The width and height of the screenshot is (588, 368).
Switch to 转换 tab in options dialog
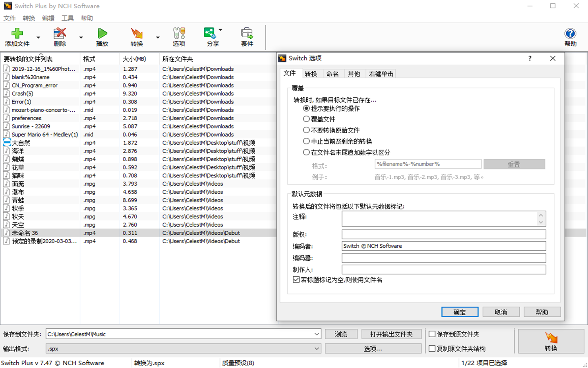tap(311, 74)
